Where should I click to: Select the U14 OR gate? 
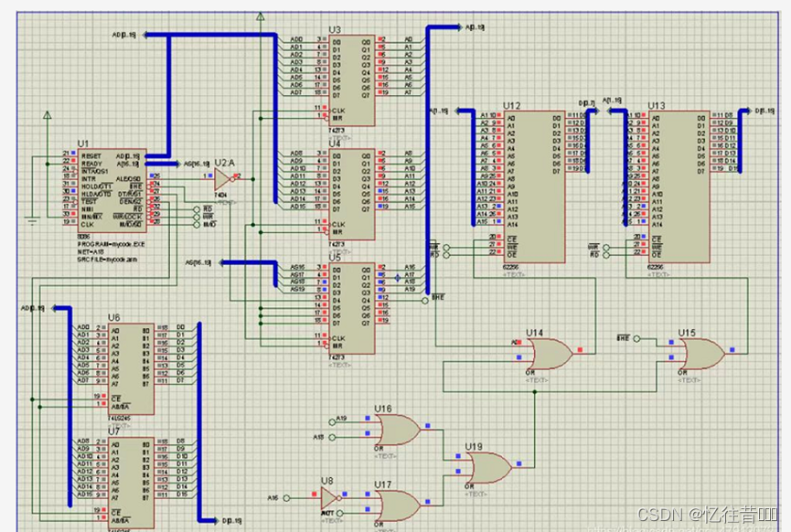click(550, 354)
